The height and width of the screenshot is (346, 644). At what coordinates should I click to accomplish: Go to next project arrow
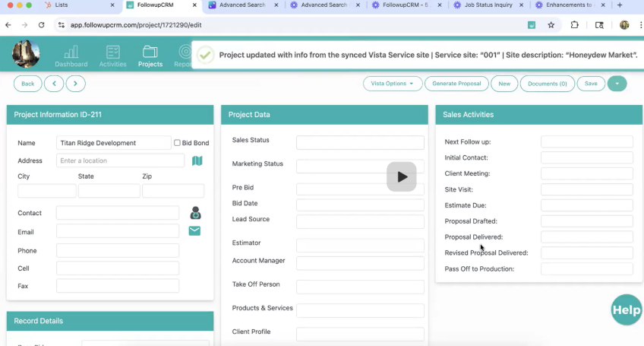click(75, 84)
